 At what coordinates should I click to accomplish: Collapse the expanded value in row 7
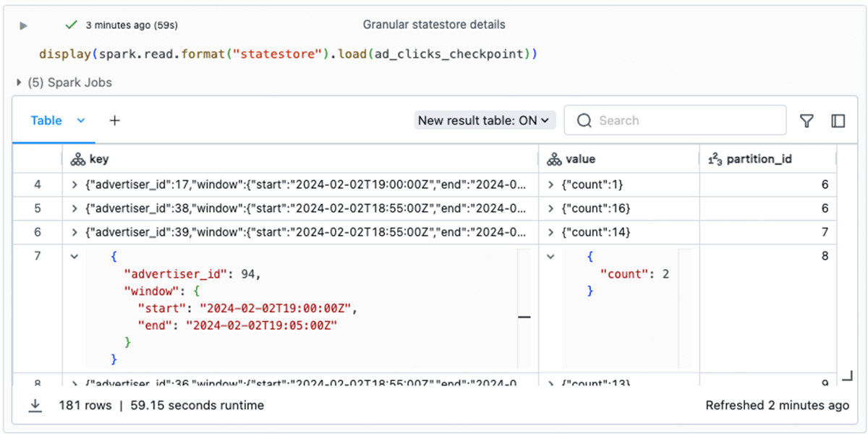point(551,256)
